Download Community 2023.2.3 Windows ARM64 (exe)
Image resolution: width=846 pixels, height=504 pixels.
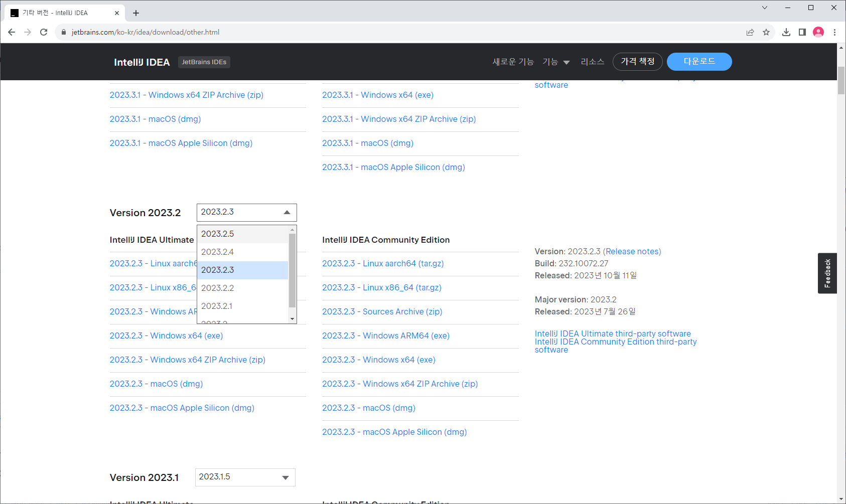[386, 336]
